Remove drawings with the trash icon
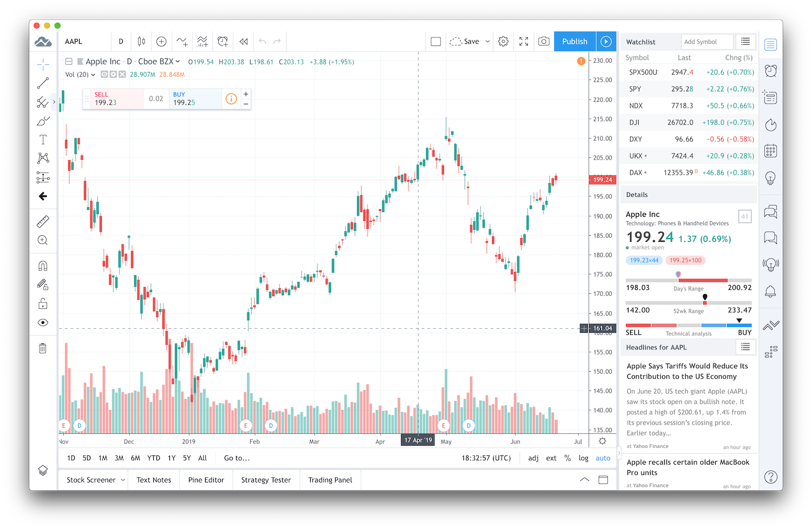Screen dimensions: 812x529 pos(43,348)
